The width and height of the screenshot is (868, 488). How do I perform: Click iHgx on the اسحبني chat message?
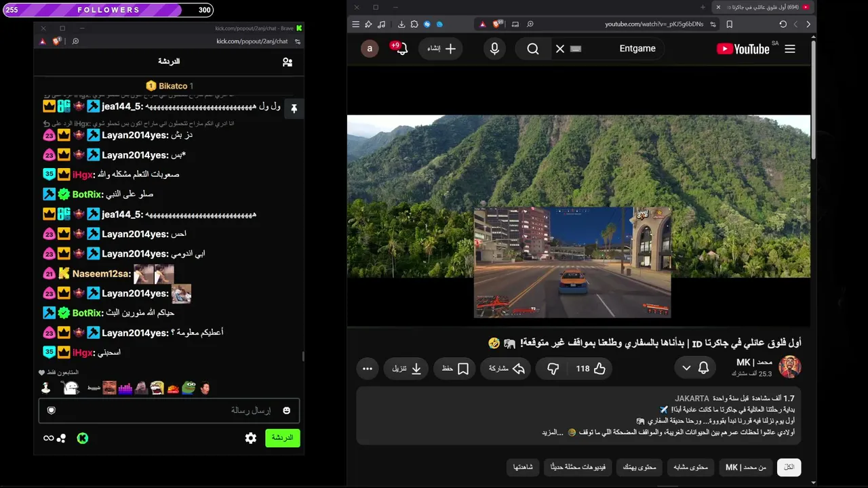pos(83,352)
